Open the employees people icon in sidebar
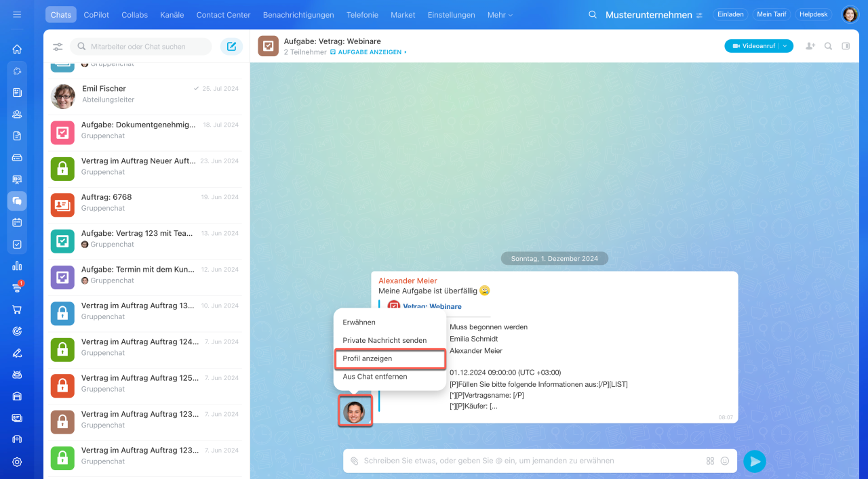 [17, 114]
